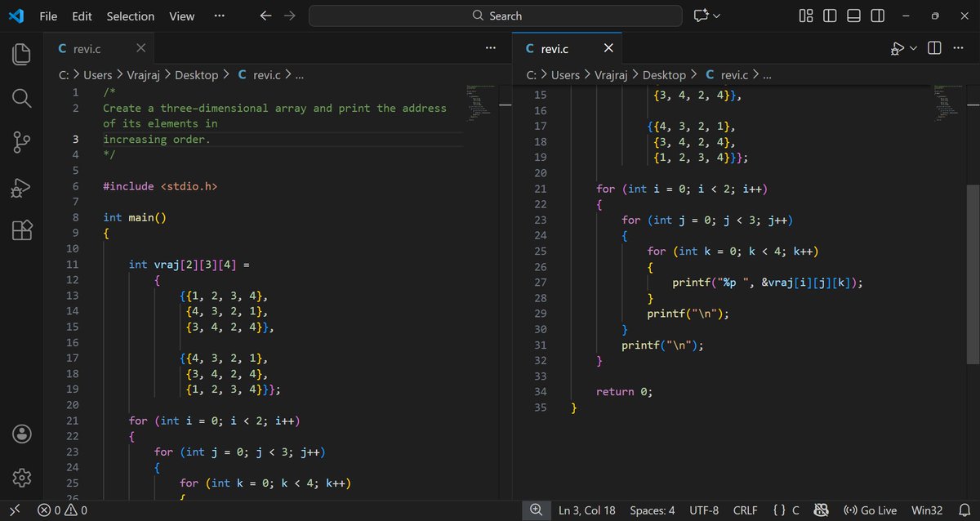Click the right editor minimap
Viewport: 980px width, 521px height.
pos(950,102)
